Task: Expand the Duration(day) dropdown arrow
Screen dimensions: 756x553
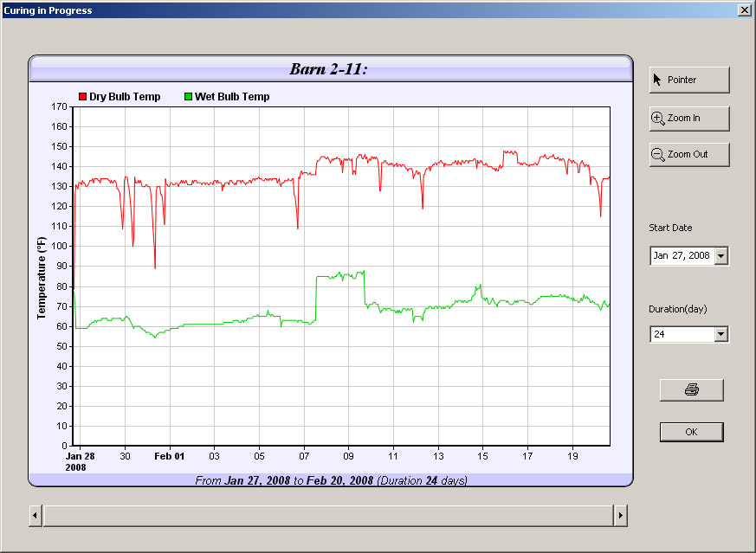Action: point(721,334)
